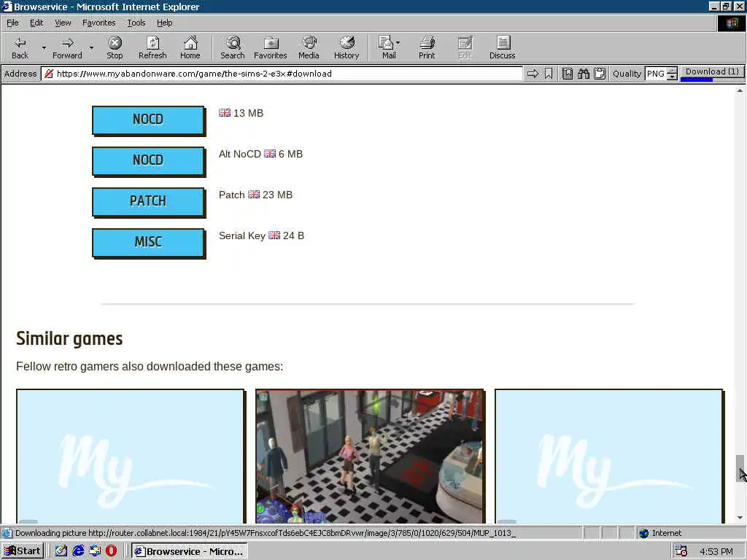Viewport: 747px width, 560px height.
Task: Open the Sims screenshot game thumbnail
Action: tap(370, 456)
